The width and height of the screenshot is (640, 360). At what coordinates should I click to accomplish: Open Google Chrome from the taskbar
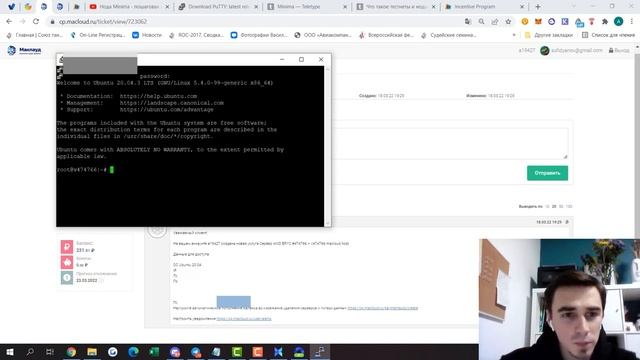pos(71,351)
